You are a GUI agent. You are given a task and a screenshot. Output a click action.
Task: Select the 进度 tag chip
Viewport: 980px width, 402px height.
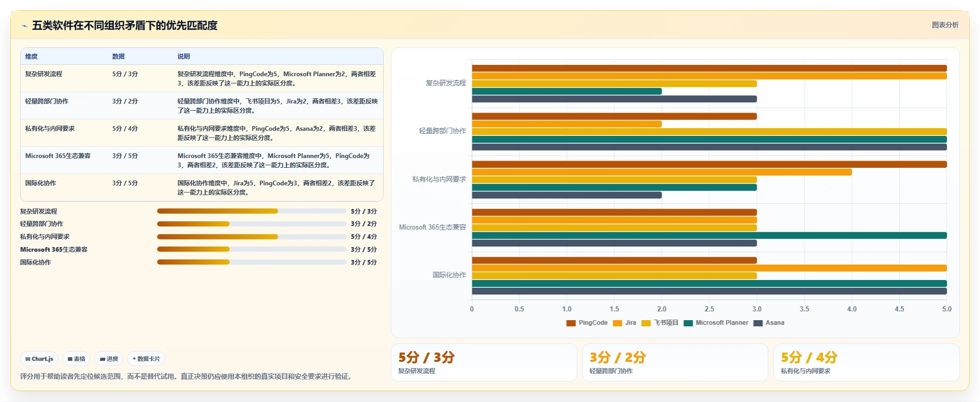pyautogui.click(x=109, y=359)
